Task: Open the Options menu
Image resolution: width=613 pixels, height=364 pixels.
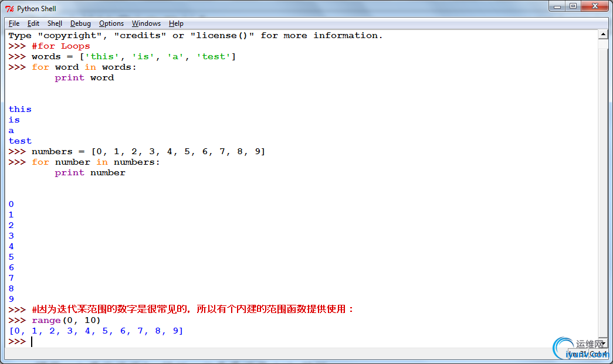Action: (111, 23)
